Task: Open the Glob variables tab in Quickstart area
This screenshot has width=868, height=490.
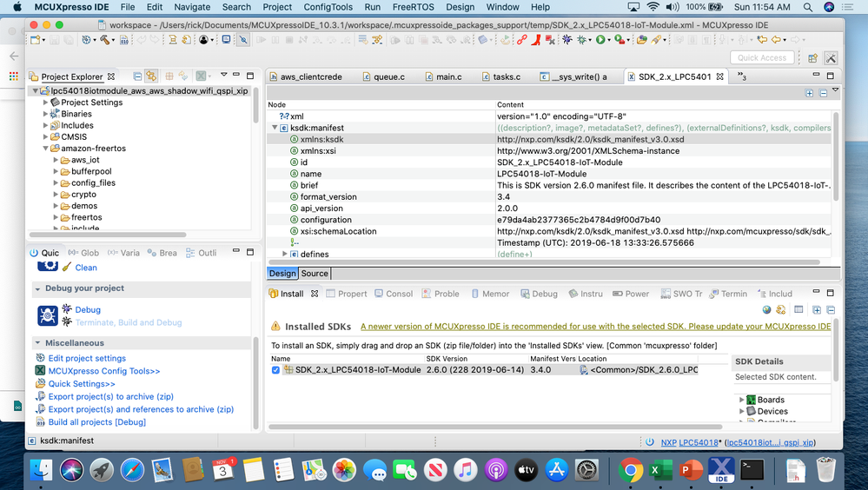Action: [x=84, y=253]
